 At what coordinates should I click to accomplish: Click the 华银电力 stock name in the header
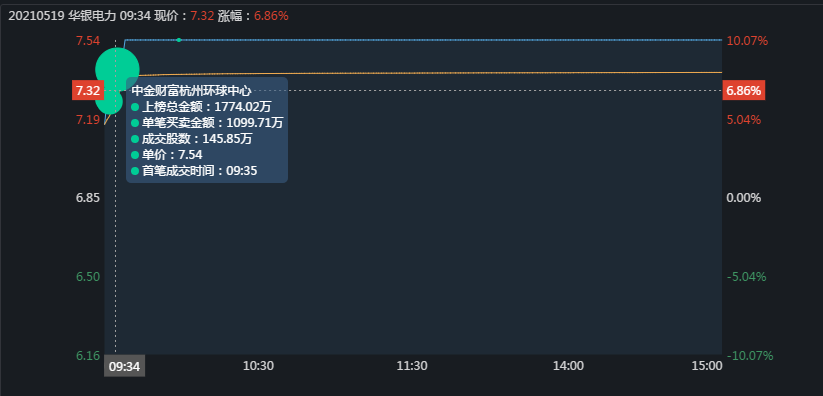tap(92, 16)
